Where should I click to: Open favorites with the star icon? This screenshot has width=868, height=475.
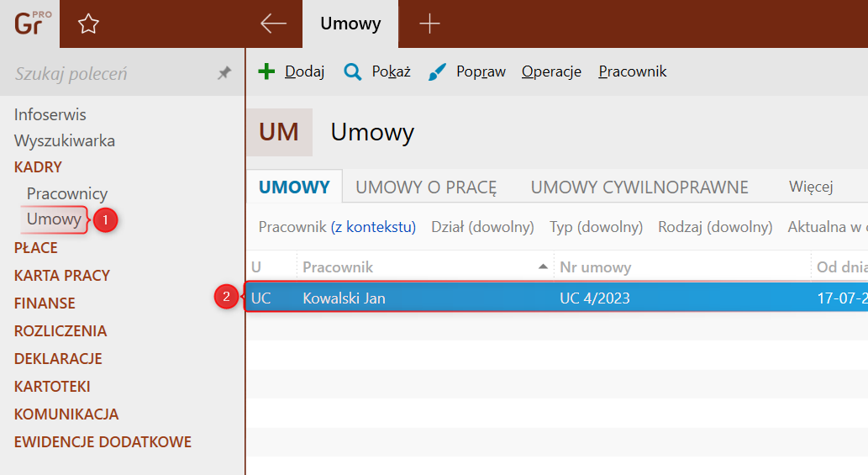[x=88, y=24]
